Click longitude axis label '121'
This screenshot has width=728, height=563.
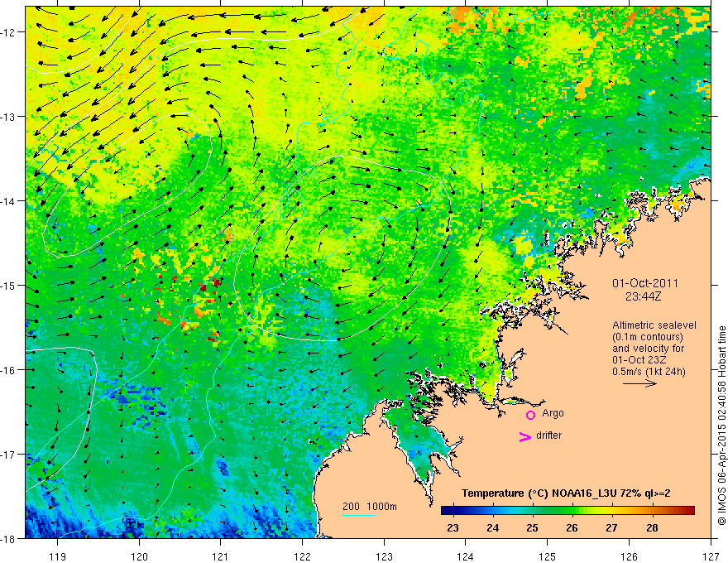[x=221, y=556]
